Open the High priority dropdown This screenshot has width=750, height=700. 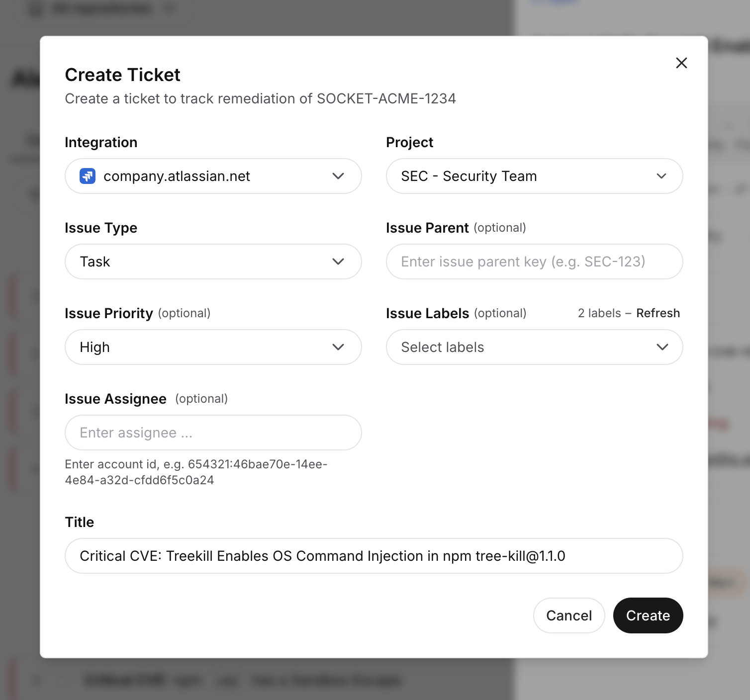pos(213,347)
